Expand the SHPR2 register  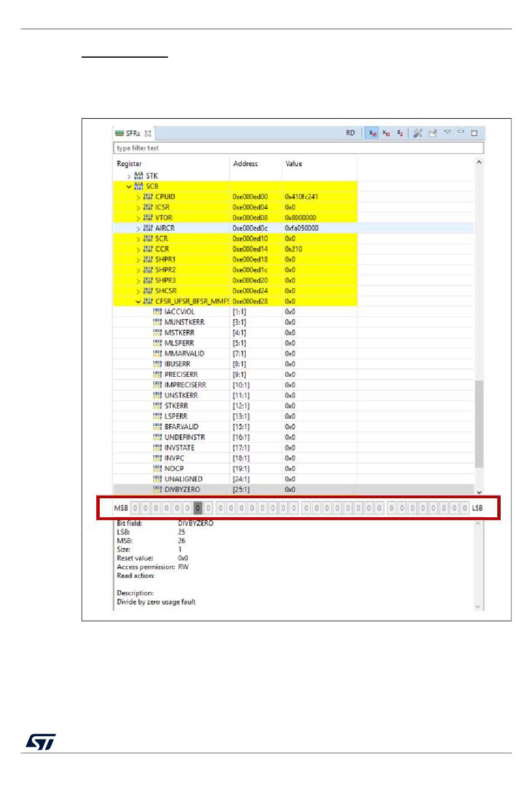pyautogui.click(x=138, y=270)
